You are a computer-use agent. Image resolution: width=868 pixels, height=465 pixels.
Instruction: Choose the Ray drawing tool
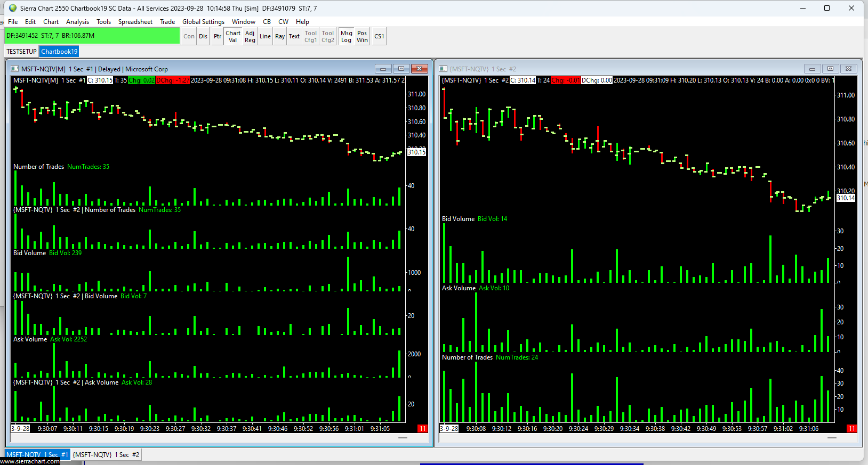click(280, 36)
